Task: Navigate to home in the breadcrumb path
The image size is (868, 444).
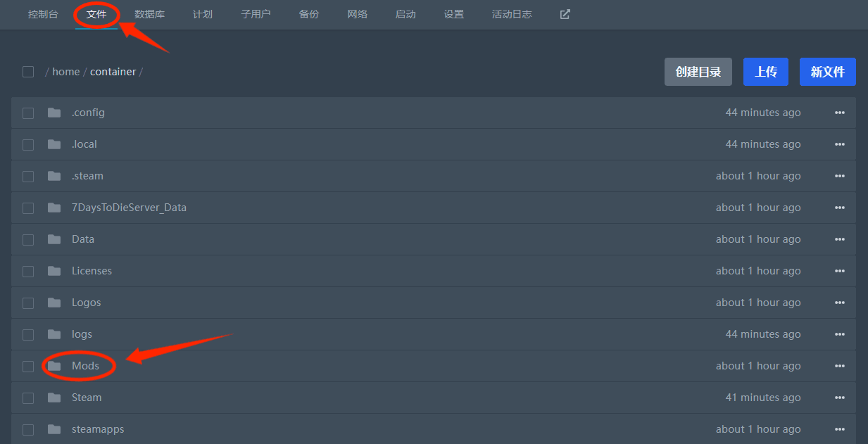Action: point(65,72)
